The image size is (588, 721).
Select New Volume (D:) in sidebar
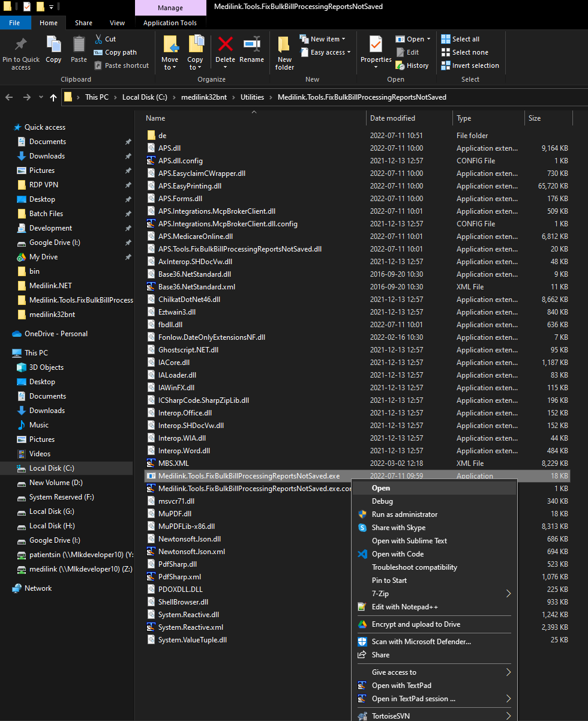pos(56,483)
